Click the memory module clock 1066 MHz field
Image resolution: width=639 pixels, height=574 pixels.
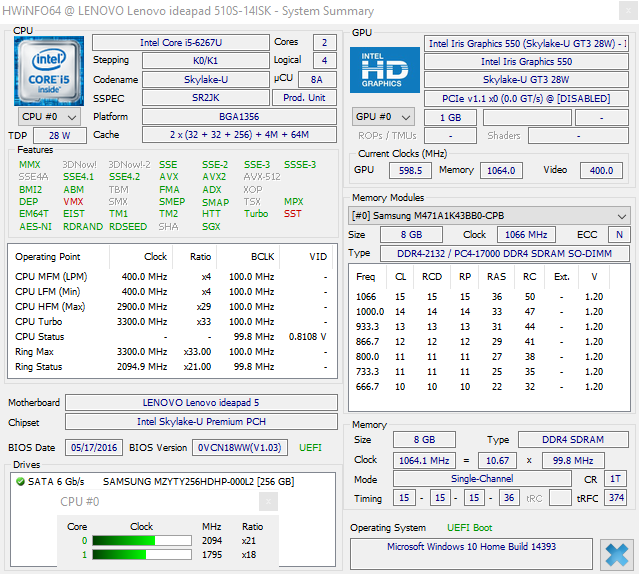click(x=526, y=235)
